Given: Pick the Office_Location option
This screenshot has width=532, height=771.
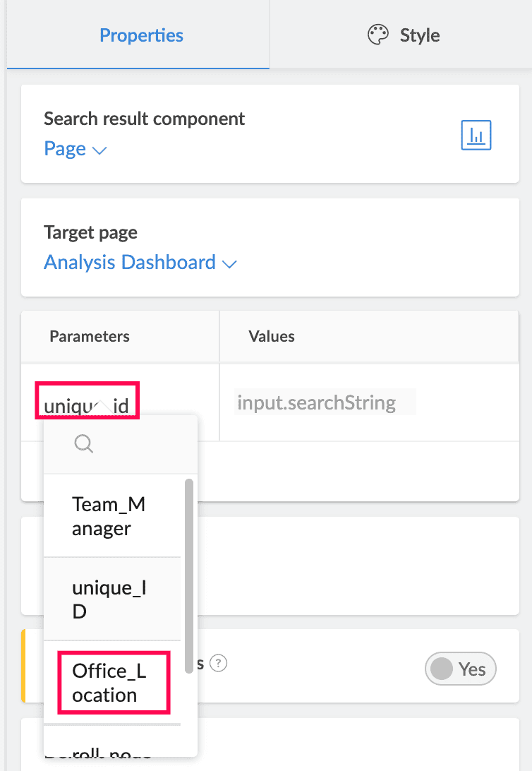Looking at the screenshot, I should coord(109,683).
